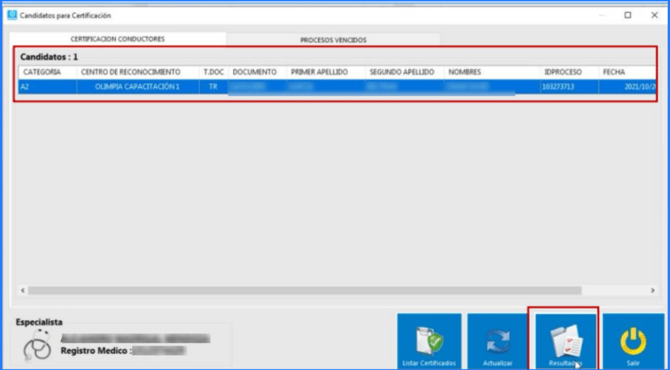The height and width of the screenshot is (370, 670).
Task: Click the DOCUMENTO column header
Action: coord(257,72)
